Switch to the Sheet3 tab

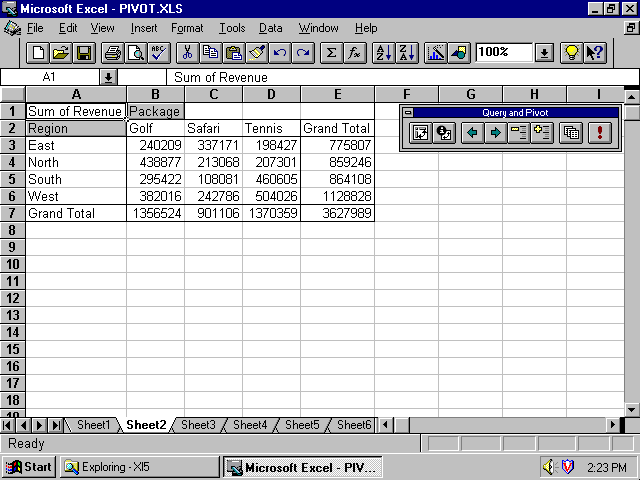198,425
